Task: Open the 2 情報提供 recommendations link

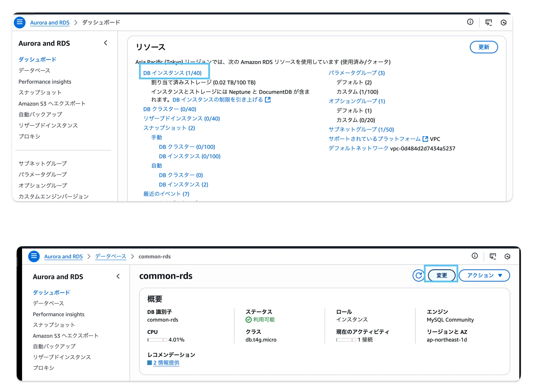Action: tap(166, 363)
